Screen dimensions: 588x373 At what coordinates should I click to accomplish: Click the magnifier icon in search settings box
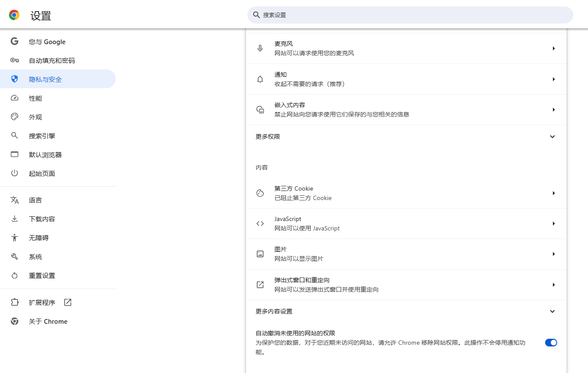(256, 15)
